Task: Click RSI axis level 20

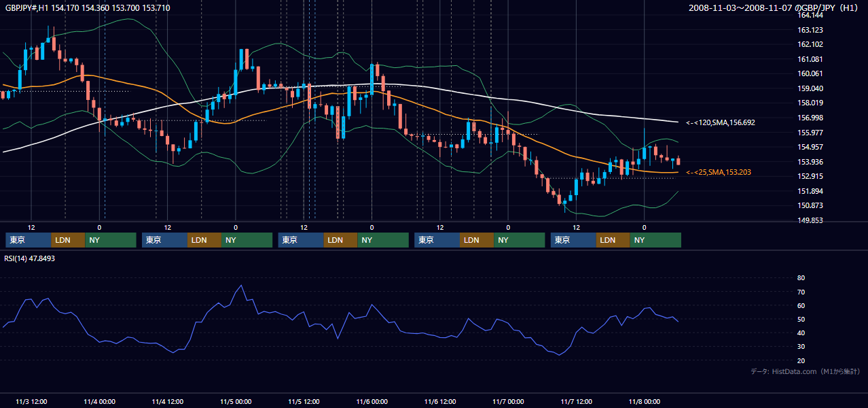Action: click(801, 360)
